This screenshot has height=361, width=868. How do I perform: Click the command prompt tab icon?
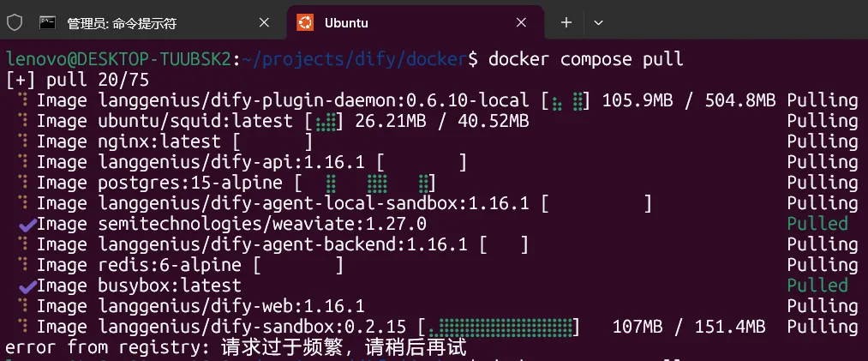(x=48, y=22)
